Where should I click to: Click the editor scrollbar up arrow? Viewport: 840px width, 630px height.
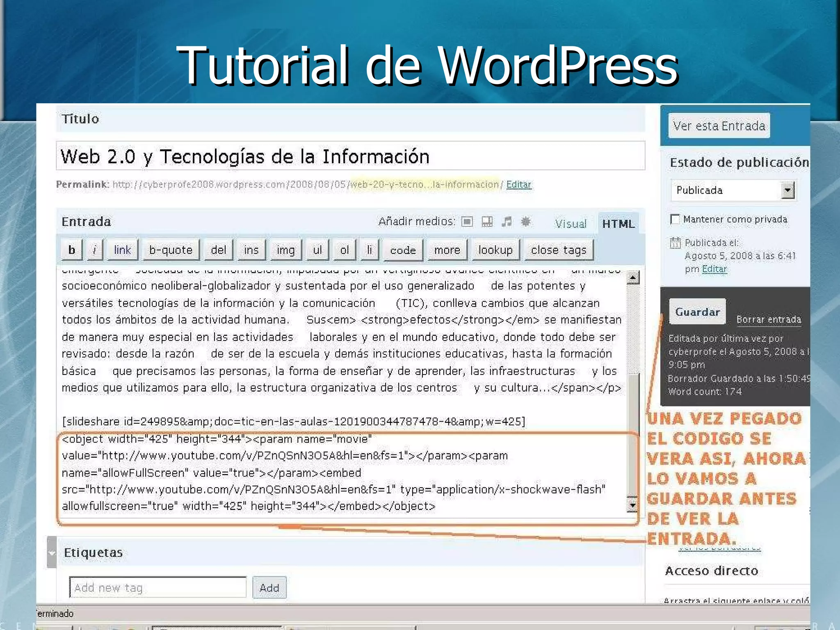[x=633, y=278]
